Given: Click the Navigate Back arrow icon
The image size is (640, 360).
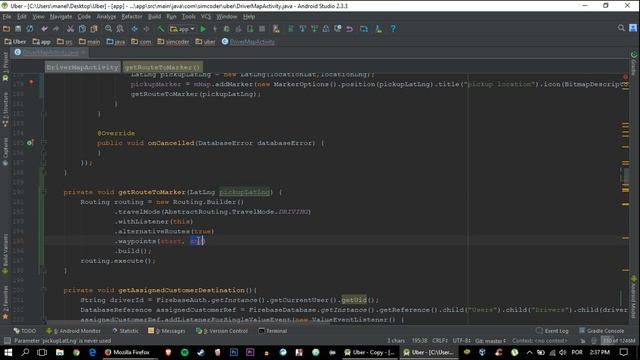Looking at the screenshot, I should (x=134, y=29).
